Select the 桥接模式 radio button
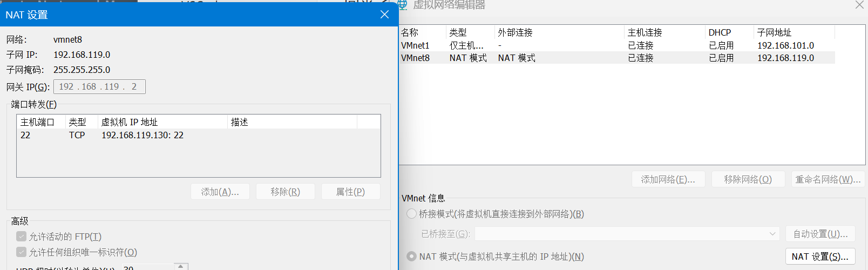This screenshot has width=868, height=270. (412, 214)
